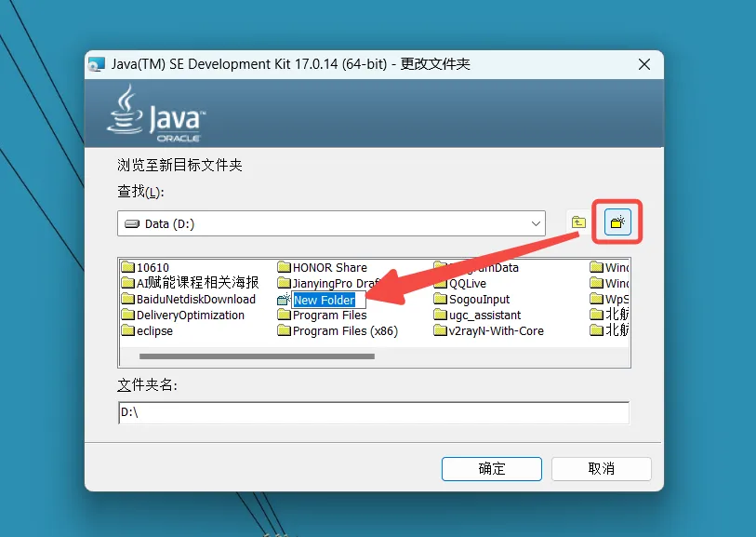Click the Program Files (x86) folder icon
Image resolution: width=756 pixels, height=537 pixels.
tap(284, 330)
